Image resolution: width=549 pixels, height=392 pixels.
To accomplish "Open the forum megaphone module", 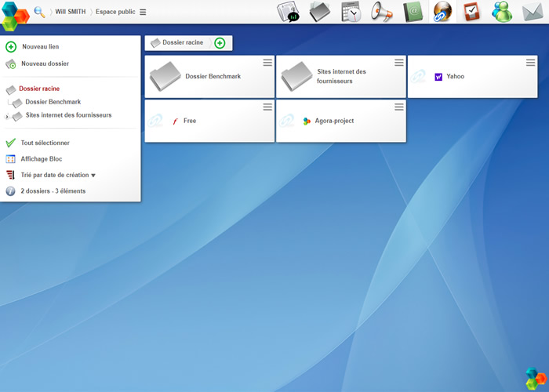I will (381, 12).
